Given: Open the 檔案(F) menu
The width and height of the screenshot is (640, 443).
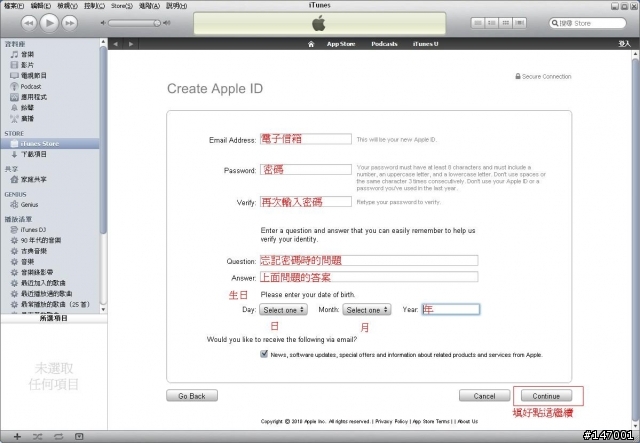Looking at the screenshot, I should coord(14,6).
